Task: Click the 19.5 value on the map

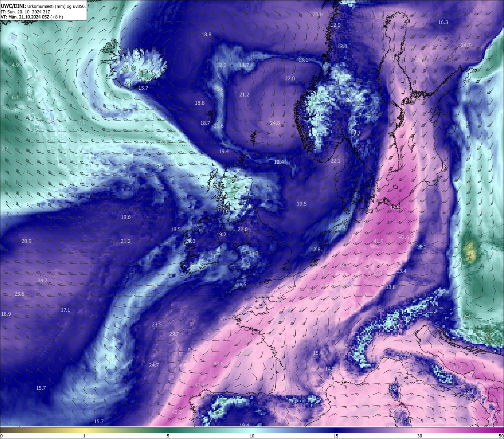Action: [x=302, y=204]
